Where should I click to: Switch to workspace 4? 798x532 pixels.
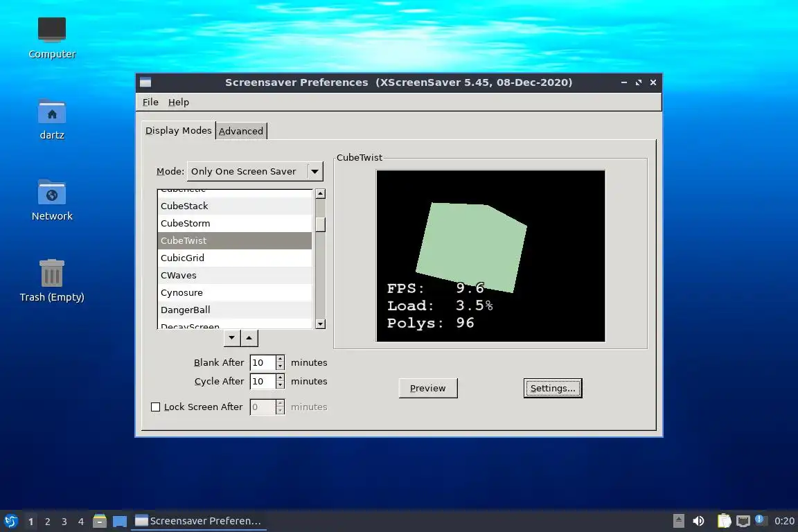pyautogui.click(x=81, y=522)
